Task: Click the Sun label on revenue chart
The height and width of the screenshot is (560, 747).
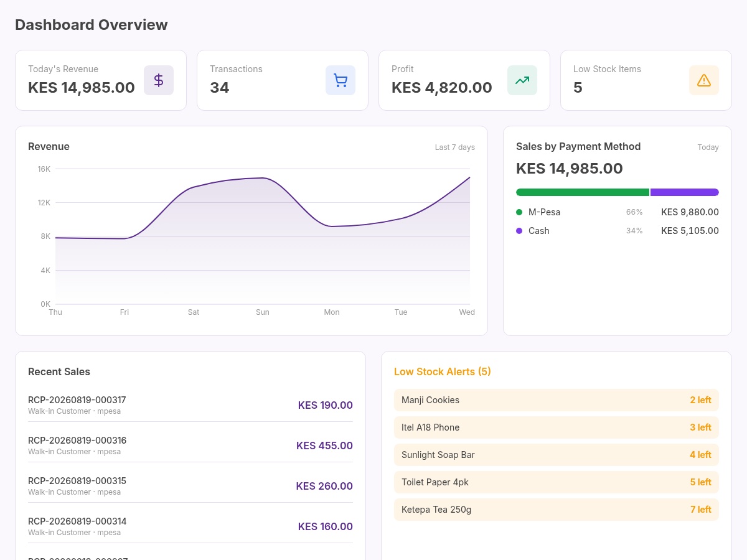Action: click(263, 312)
